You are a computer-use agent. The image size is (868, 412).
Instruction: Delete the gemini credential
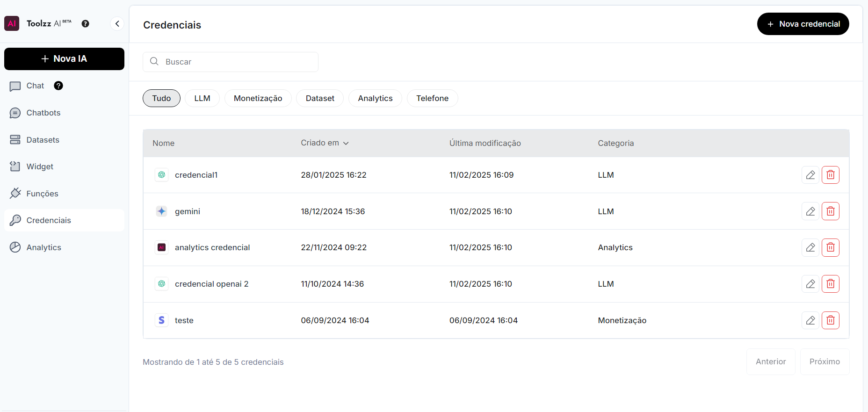(x=831, y=211)
